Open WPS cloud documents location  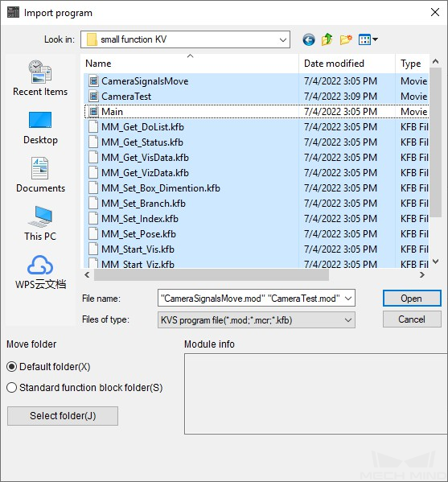click(40, 272)
